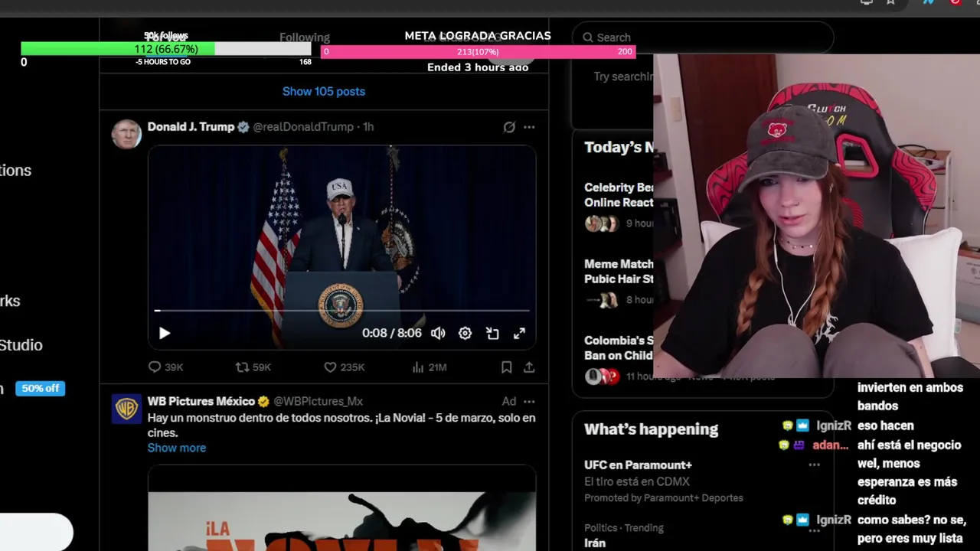Share the Trump post
The width and height of the screenshot is (980, 551).
[529, 367]
